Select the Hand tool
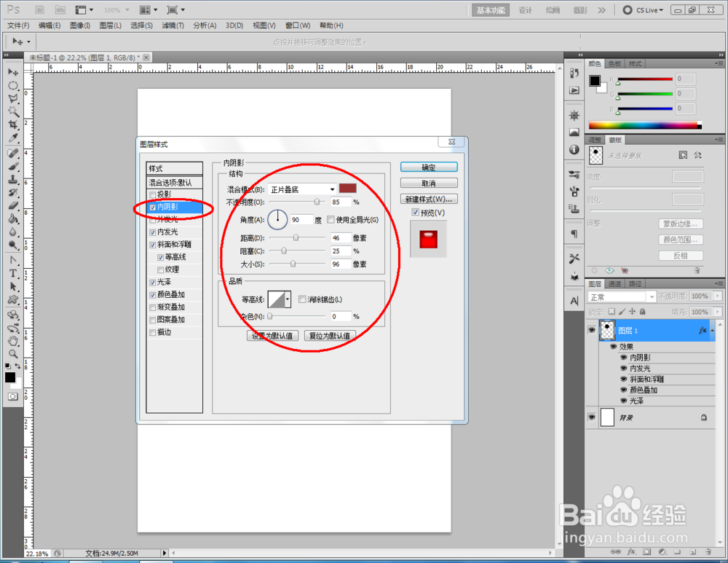 pos(13,341)
